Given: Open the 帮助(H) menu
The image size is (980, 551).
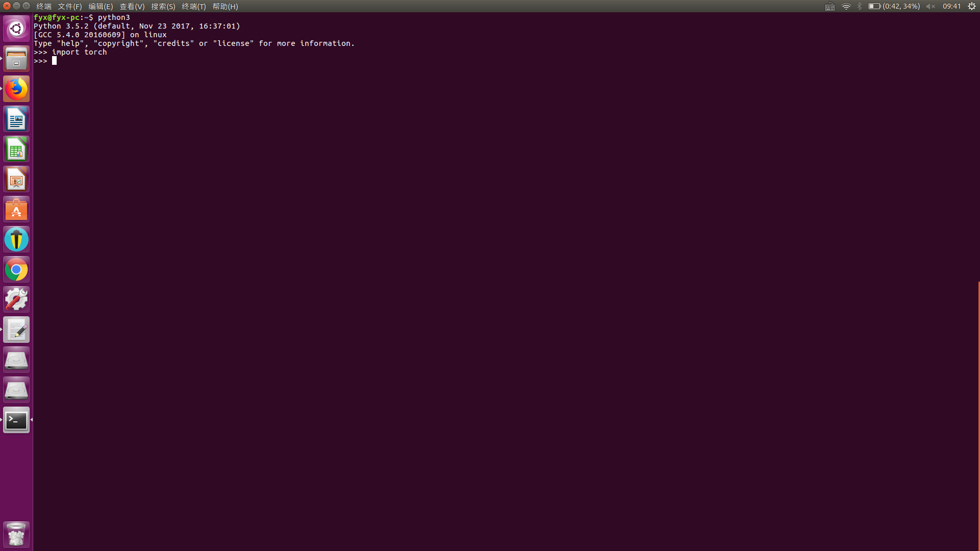Looking at the screenshot, I should (x=225, y=6).
